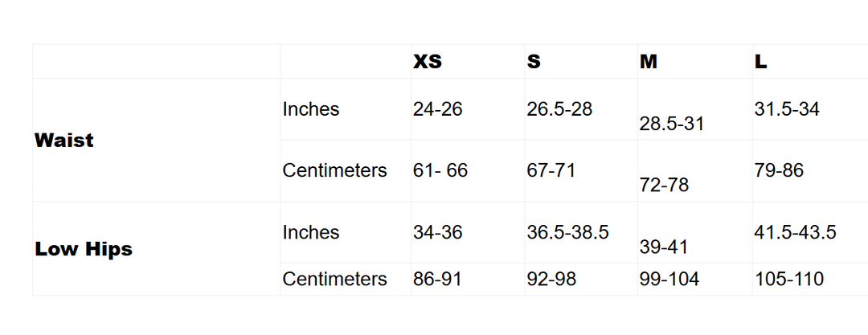The width and height of the screenshot is (868, 335).
Task: Click the Centimeters label under Waist
Action: (334, 170)
